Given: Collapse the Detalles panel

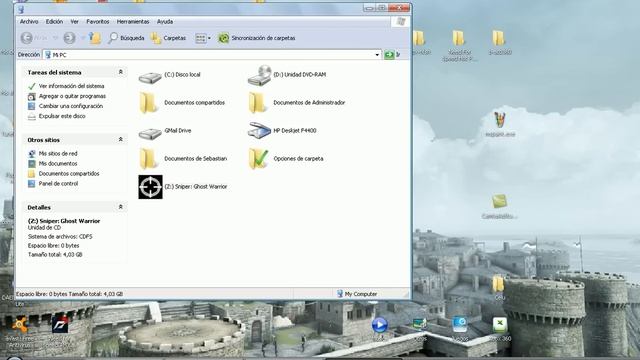Looking at the screenshot, I should (121, 207).
